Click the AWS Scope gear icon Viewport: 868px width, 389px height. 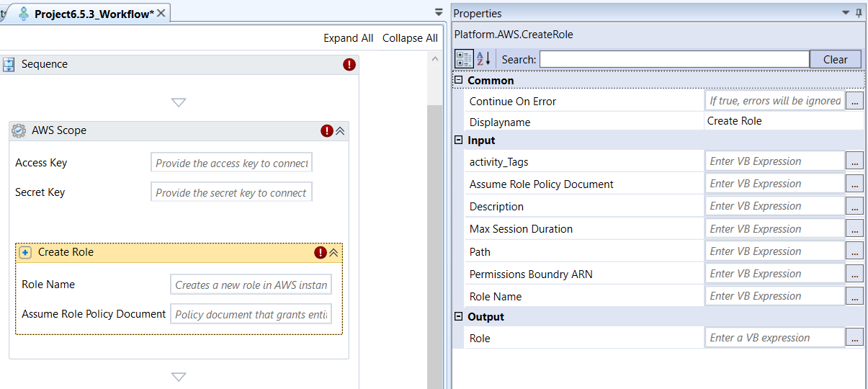pyautogui.click(x=19, y=131)
